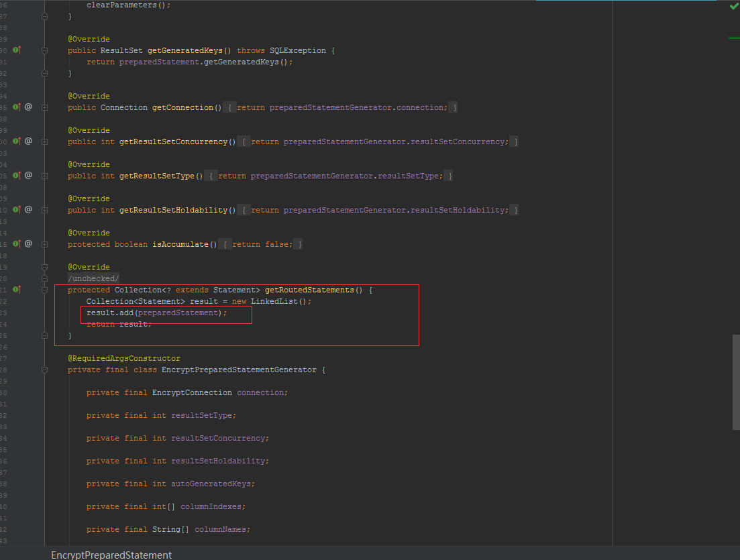
Task: Open the override icon beside getResultSetHoldability
Action: point(16,210)
